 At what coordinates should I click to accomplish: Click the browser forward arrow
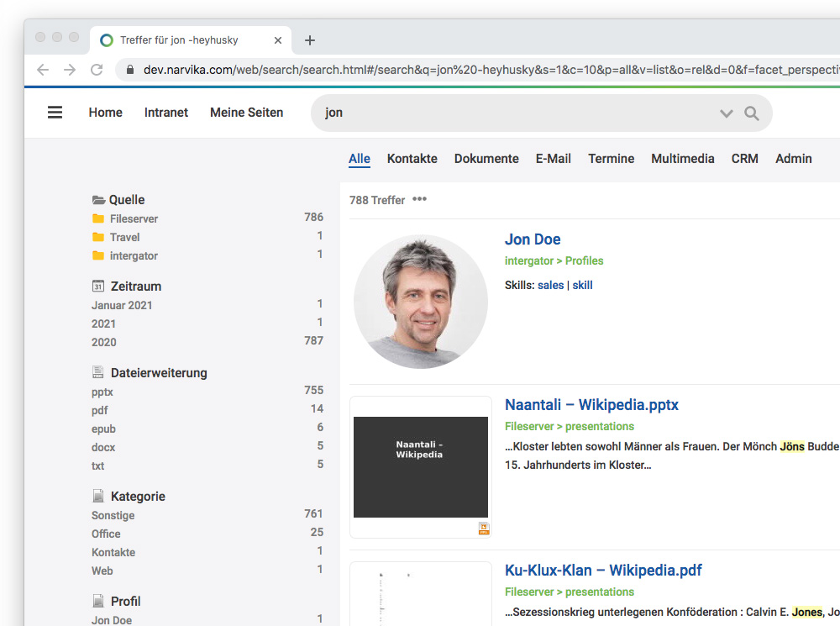coord(70,70)
